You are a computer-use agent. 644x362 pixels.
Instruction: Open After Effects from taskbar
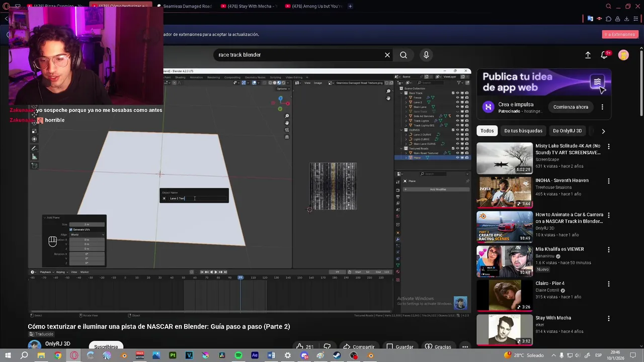pyautogui.click(x=255, y=355)
